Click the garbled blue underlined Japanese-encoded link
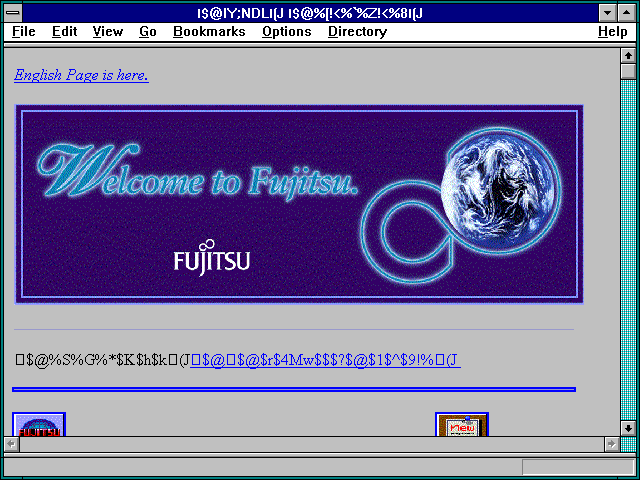This screenshot has height=480, width=640. click(325, 360)
